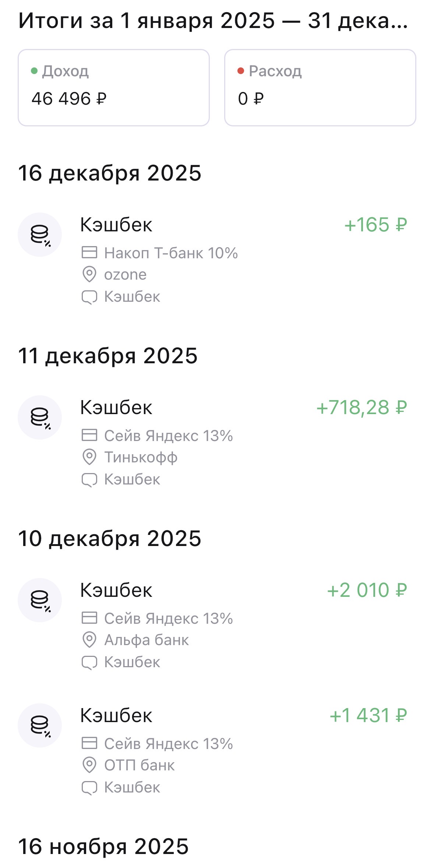
Task: Tap cashback coin icon for Тинькофф entry
Action: click(40, 417)
